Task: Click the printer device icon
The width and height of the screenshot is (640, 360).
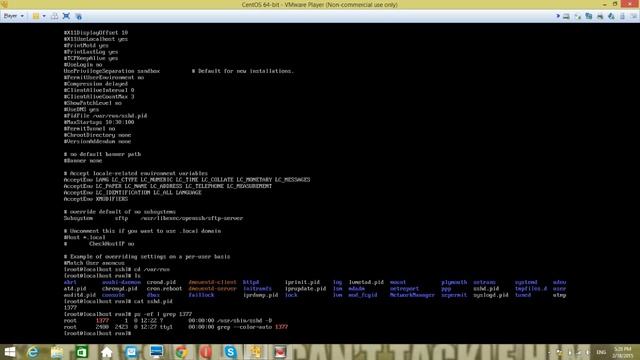Action: (x=600, y=16)
